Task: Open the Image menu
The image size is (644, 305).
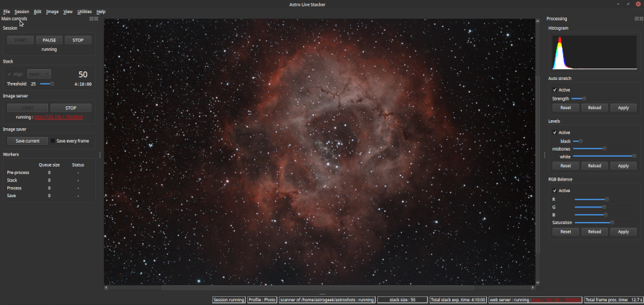Action: [x=52, y=12]
